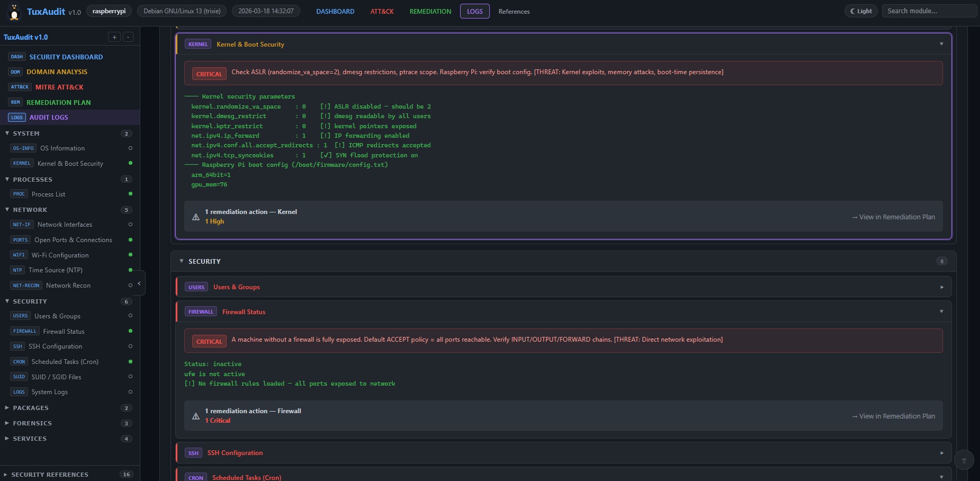Collapse the Kernel & Boot Security panel arrow
The width and height of the screenshot is (980, 481).
pyautogui.click(x=941, y=44)
